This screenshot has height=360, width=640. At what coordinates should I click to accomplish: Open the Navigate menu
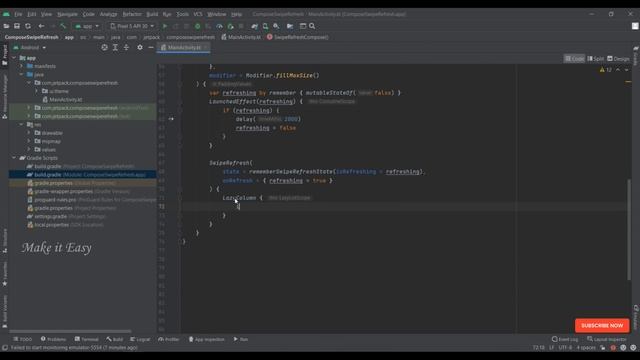click(67, 14)
